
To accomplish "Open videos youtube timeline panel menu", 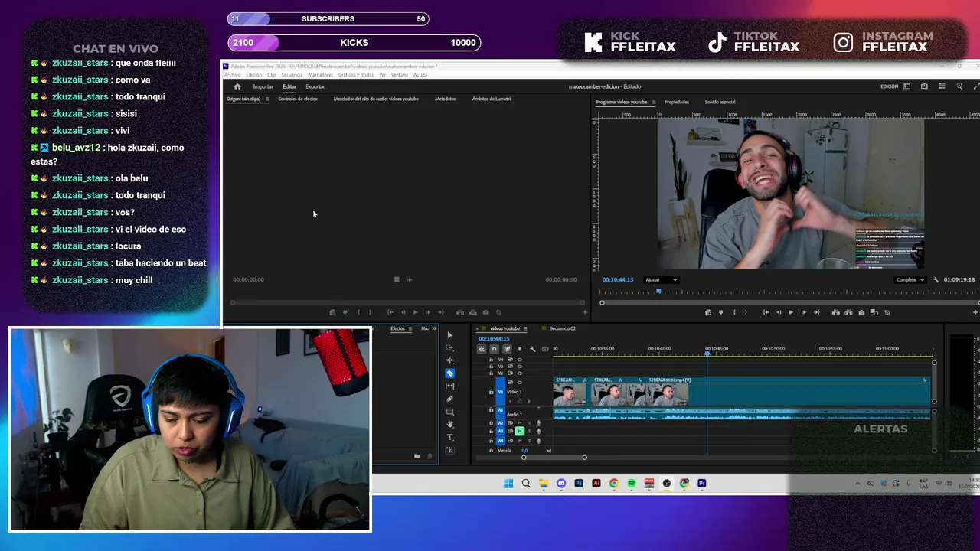I will point(525,329).
